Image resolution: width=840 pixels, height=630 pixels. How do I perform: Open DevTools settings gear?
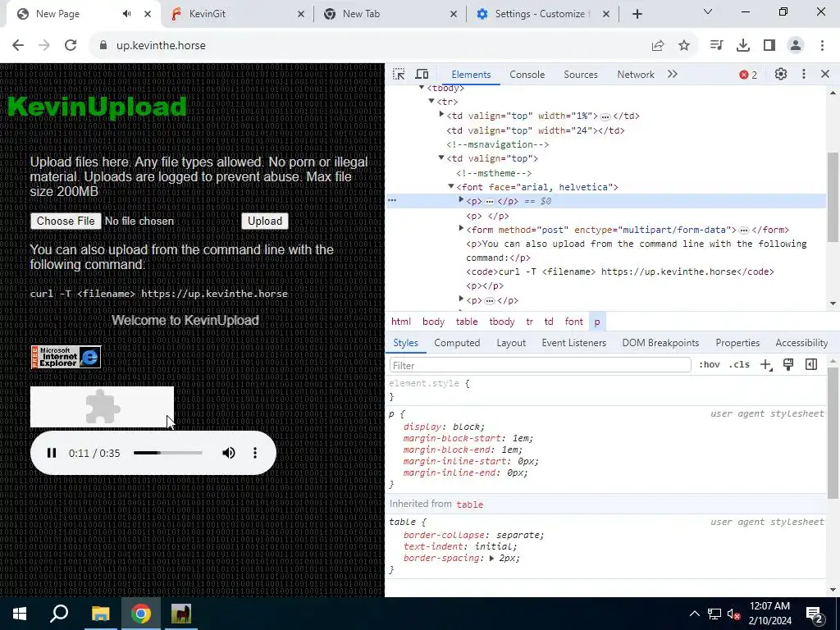pos(781,75)
